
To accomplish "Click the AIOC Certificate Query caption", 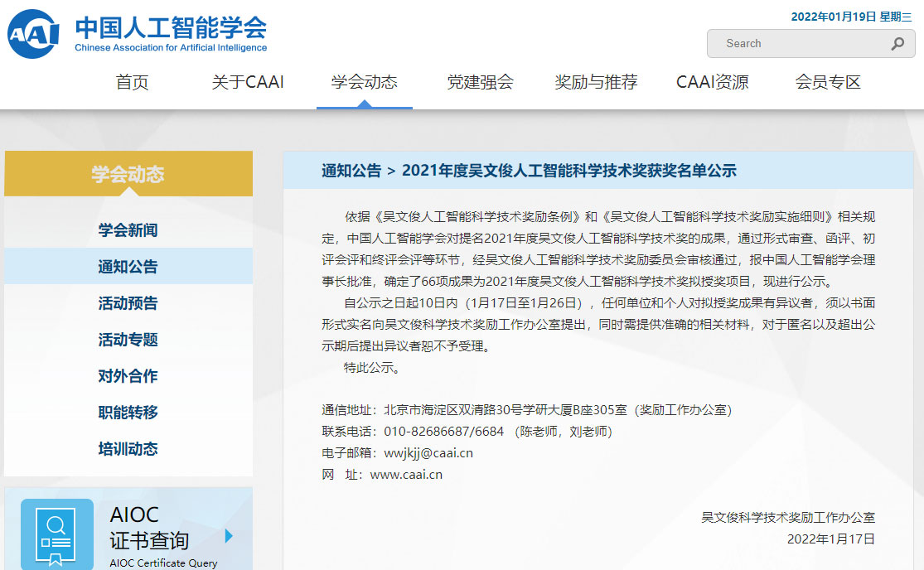I will pyautogui.click(x=163, y=563).
